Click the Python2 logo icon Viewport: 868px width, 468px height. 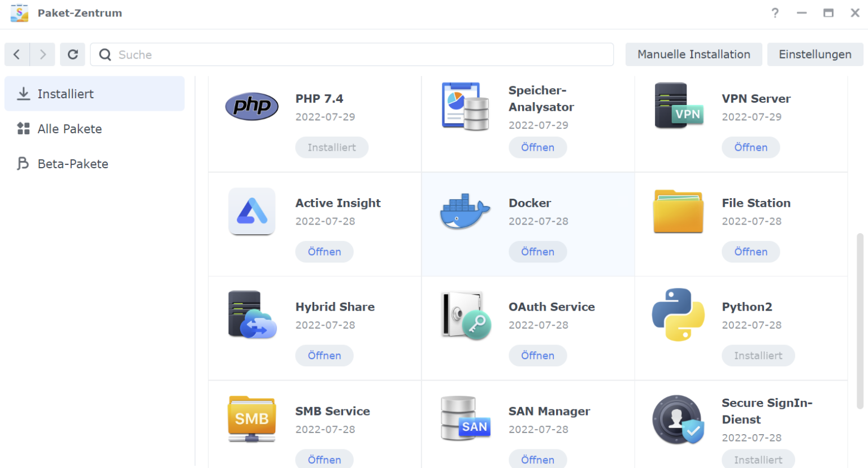[678, 314]
